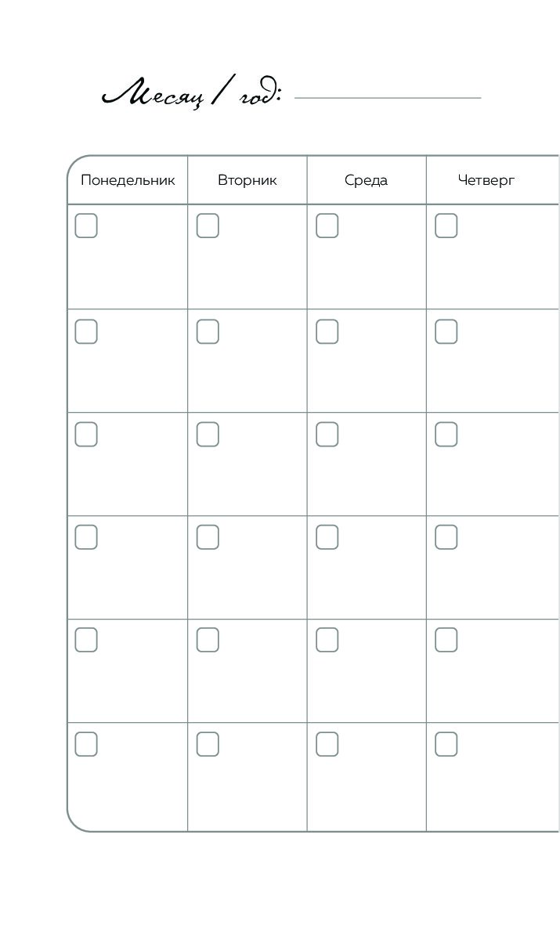
Task: Mark the third-row Вторник checkbox
Action: click(x=208, y=434)
